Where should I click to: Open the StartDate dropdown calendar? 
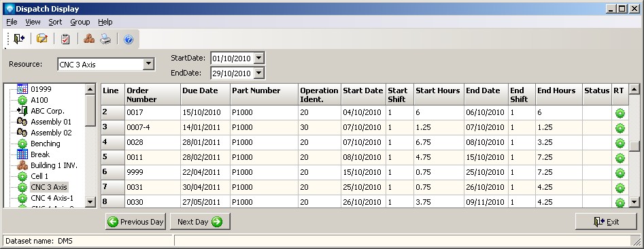pyautogui.click(x=258, y=59)
